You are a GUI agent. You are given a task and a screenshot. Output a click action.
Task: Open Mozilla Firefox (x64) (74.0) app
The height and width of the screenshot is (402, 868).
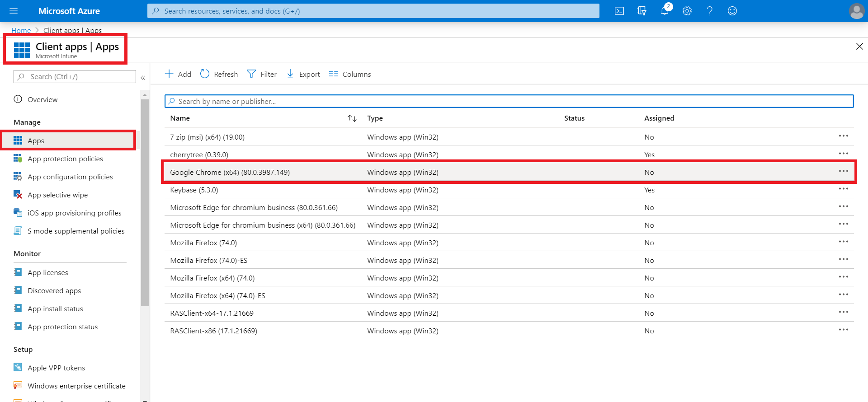click(212, 278)
